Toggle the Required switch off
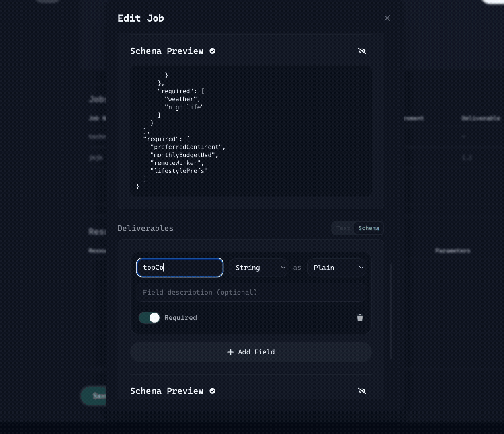504x434 pixels. (149, 318)
